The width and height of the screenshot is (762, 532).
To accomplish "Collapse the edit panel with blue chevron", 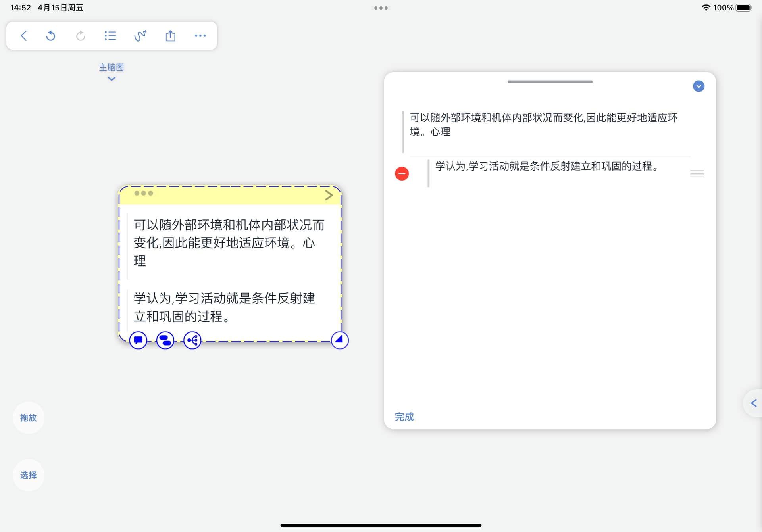I will pyautogui.click(x=698, y=86).
